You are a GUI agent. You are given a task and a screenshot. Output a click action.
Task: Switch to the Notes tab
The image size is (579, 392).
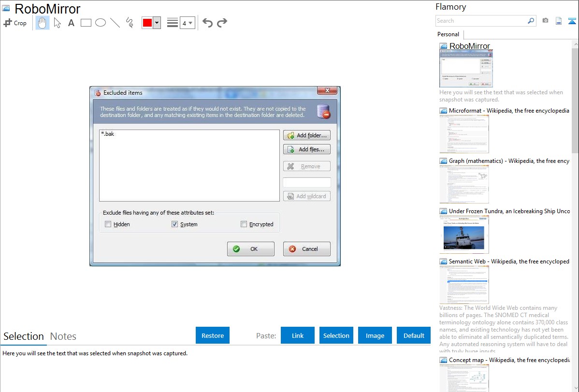tap(63, 336)
